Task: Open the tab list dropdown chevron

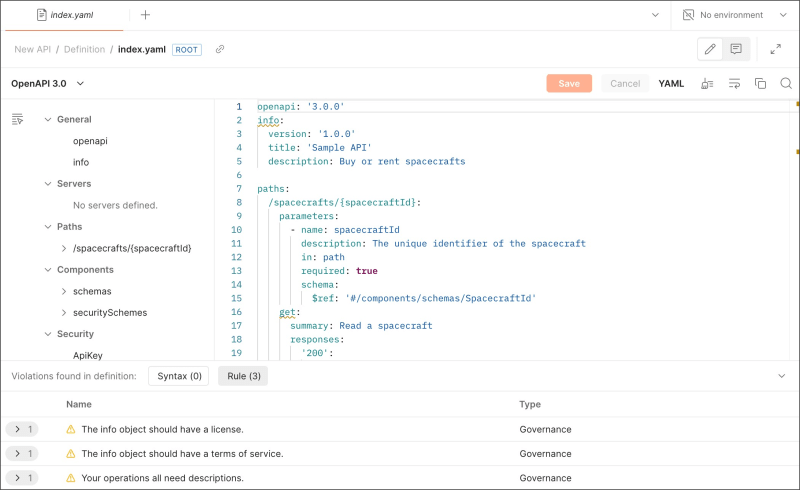Action: 655,15
